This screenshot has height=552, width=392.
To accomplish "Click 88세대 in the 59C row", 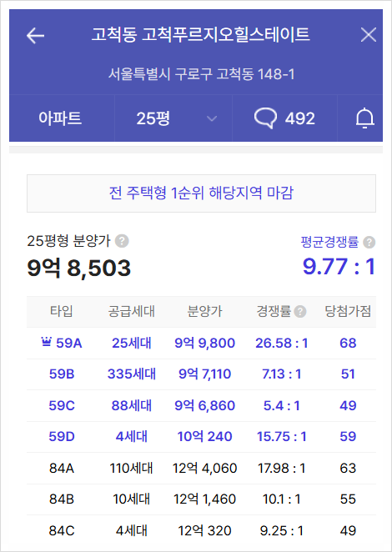I will [x=132, y=405].
